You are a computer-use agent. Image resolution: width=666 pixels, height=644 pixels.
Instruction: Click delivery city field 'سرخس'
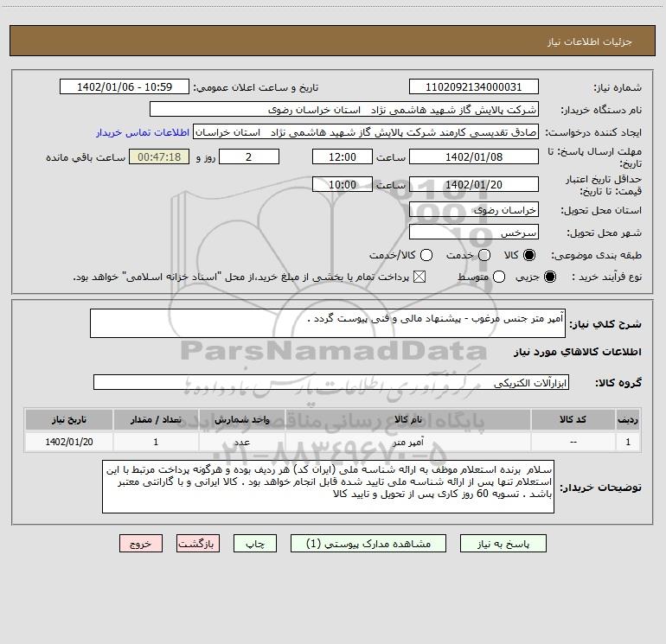474,233
